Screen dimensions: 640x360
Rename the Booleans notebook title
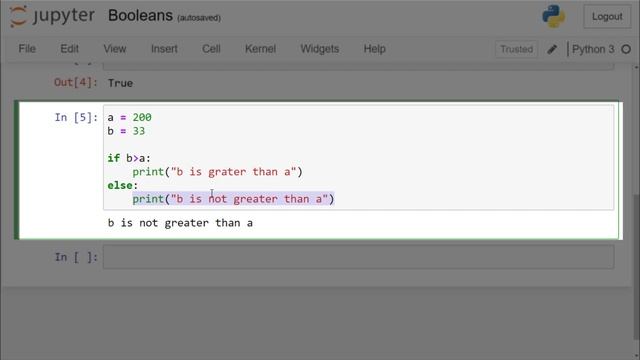click(x=140, y=16)
